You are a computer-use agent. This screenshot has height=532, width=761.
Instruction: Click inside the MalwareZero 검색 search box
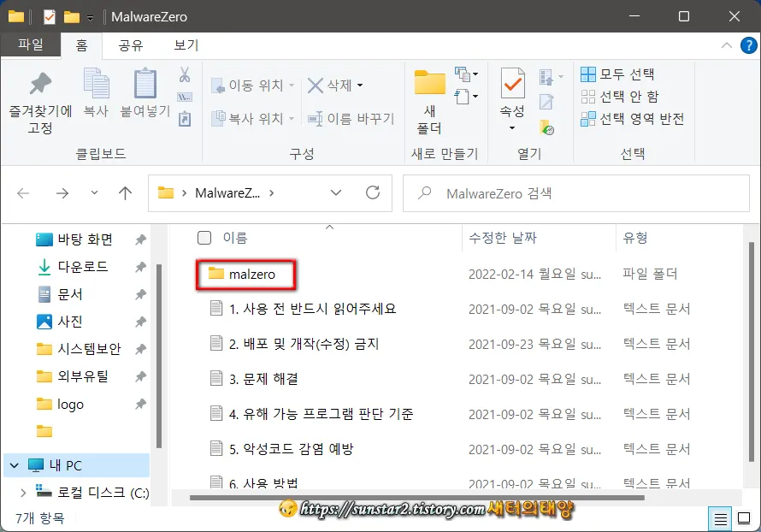[x=556, y=193]
